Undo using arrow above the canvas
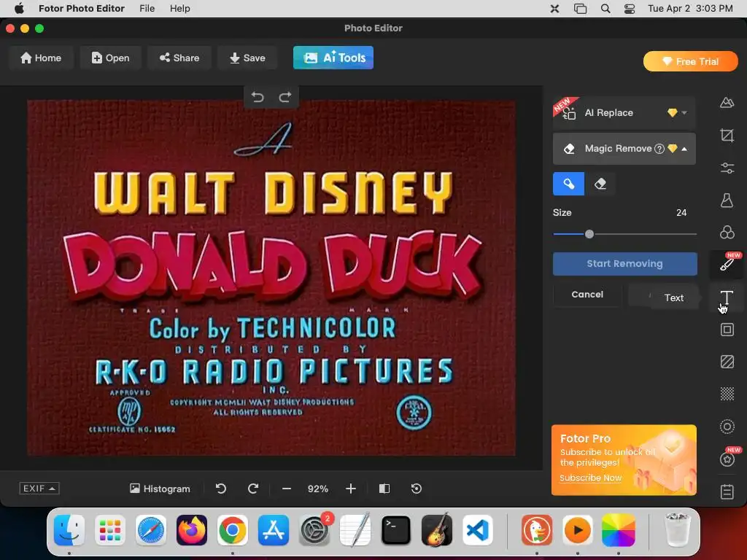This screenshot has height=560, width=747. [258, 97]
